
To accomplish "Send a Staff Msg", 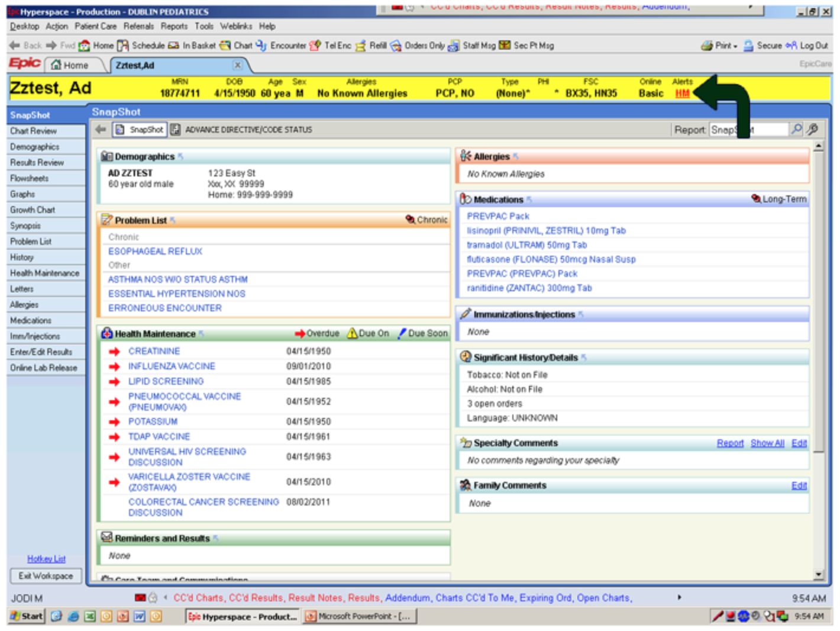I will [x=471, y=46].
